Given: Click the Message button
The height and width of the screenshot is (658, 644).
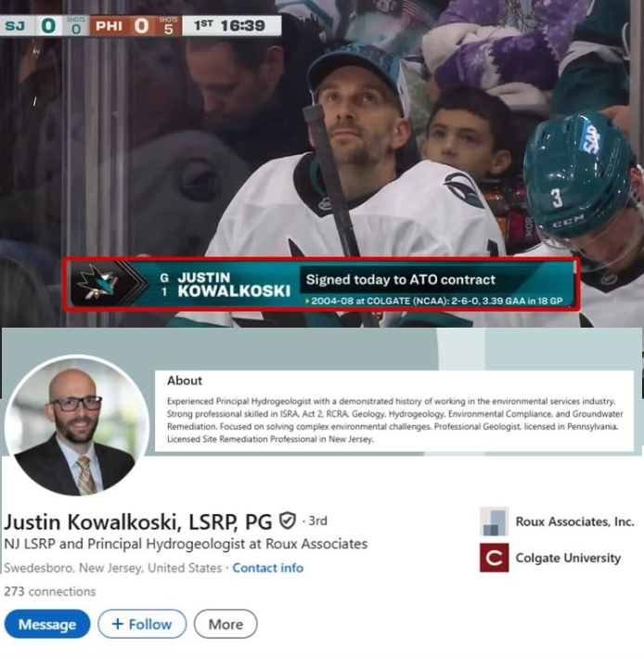Looking at the screenshot, I should click(47, 624).
